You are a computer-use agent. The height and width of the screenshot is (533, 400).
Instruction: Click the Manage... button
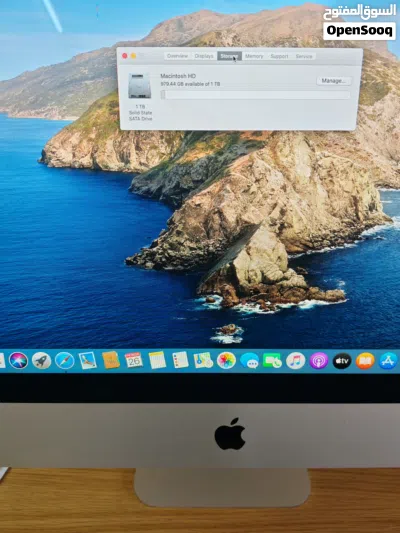pyautogui.click(x=334, y=81)
